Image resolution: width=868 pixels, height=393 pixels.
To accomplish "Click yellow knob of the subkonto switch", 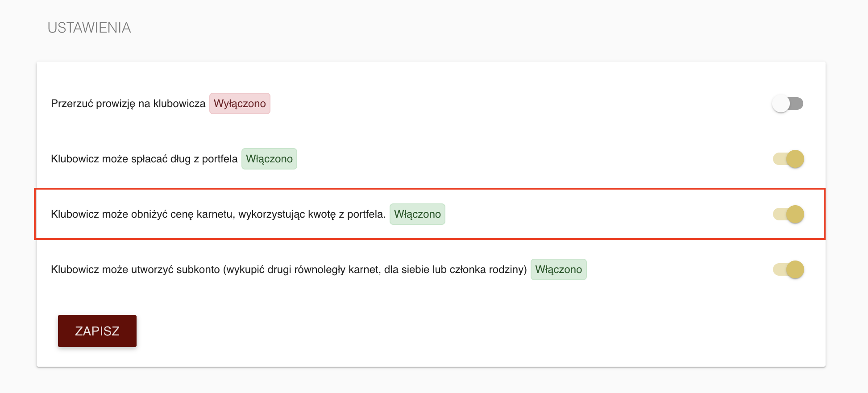I will pyautogui.click(x=795, y=269).
